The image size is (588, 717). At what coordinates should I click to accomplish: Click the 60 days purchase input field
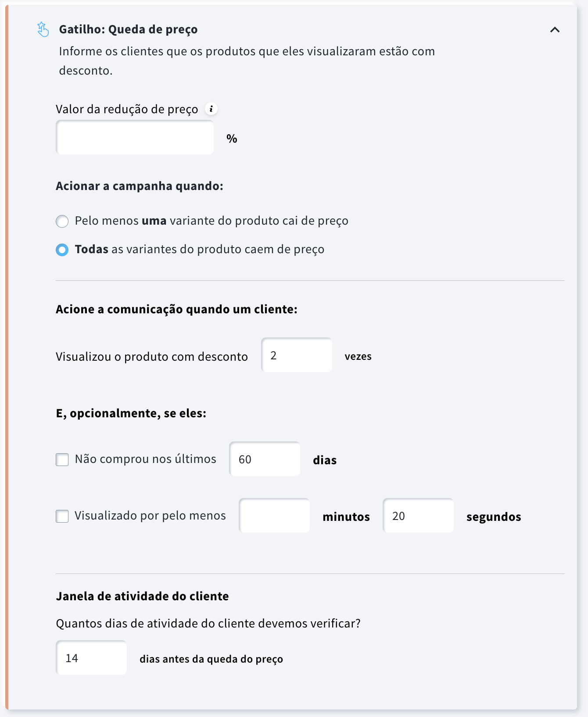pyautogui.click(x=265, y=459)
